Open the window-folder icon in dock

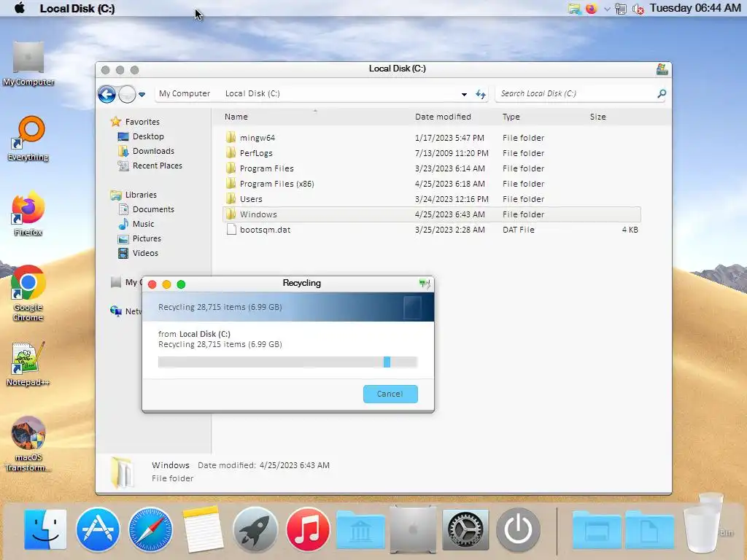597,529
